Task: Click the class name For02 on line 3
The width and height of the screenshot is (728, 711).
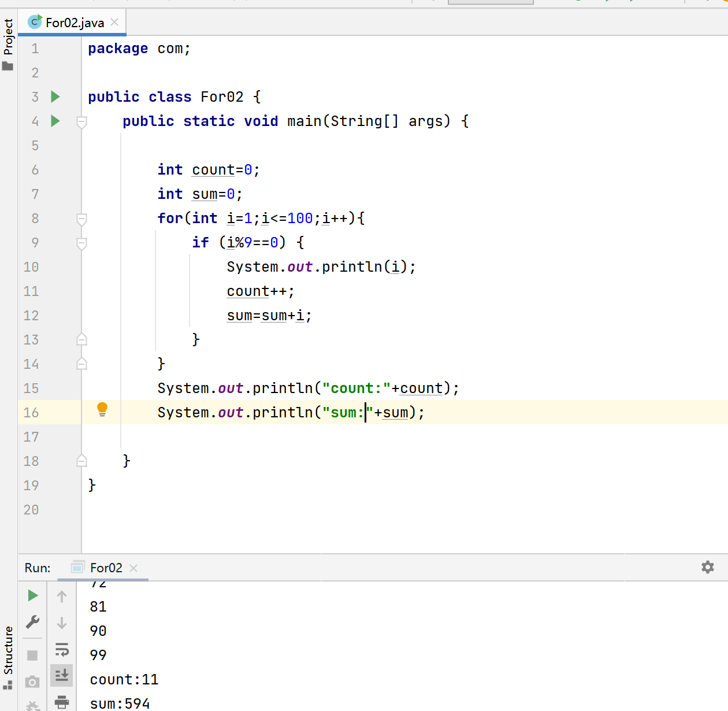Action: [222, 97]
